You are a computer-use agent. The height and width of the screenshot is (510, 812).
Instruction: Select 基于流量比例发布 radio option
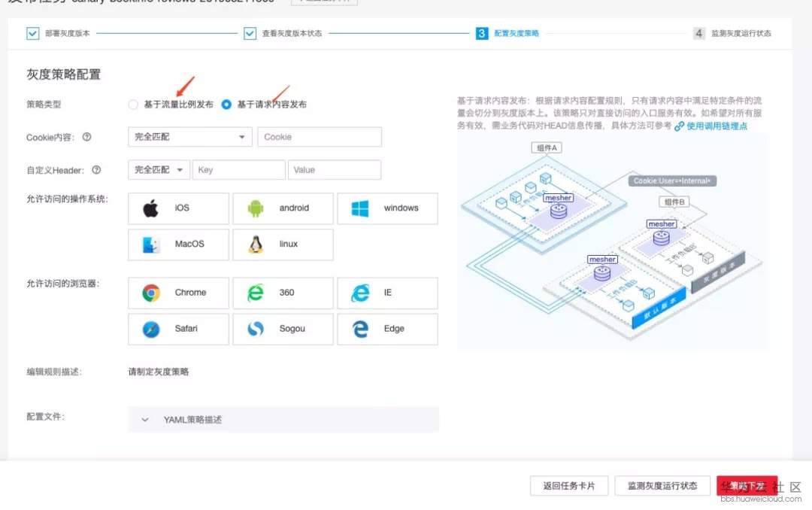click(x=133, y=105)
